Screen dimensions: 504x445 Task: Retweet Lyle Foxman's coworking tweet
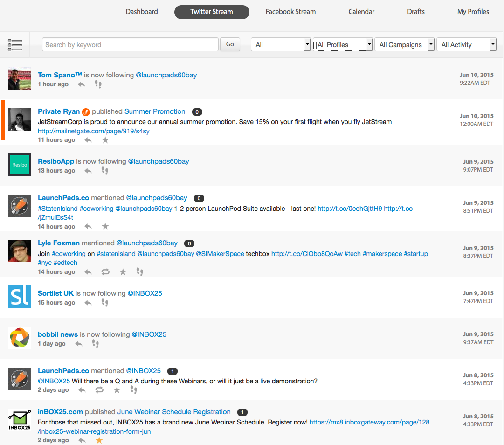[x=105, y=272]
